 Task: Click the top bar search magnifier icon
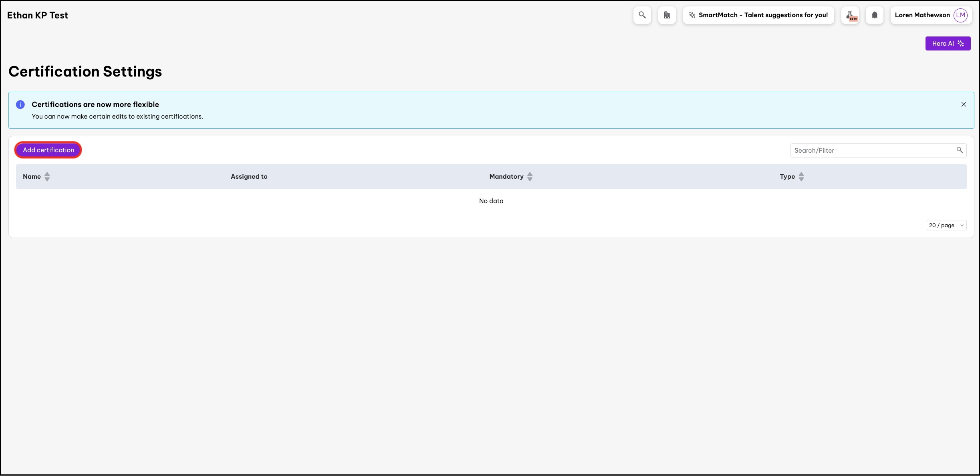642,15
